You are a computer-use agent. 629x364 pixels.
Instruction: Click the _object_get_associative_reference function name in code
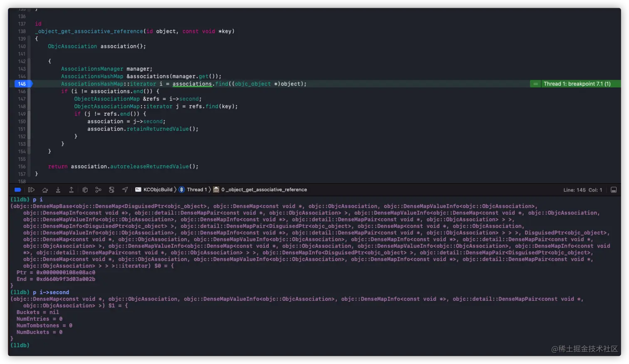click(89, 32)
